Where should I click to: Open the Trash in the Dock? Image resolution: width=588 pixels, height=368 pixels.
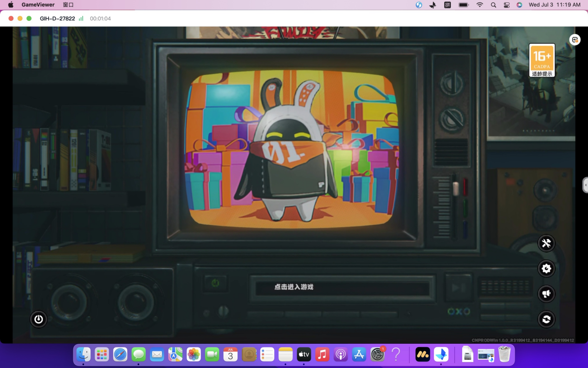504,355
